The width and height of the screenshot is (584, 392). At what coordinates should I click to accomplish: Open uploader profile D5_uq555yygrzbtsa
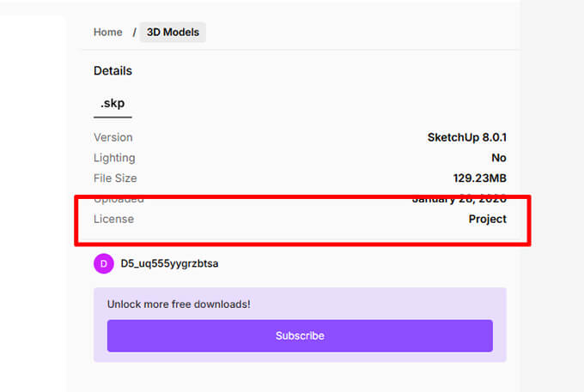(169, 263)
